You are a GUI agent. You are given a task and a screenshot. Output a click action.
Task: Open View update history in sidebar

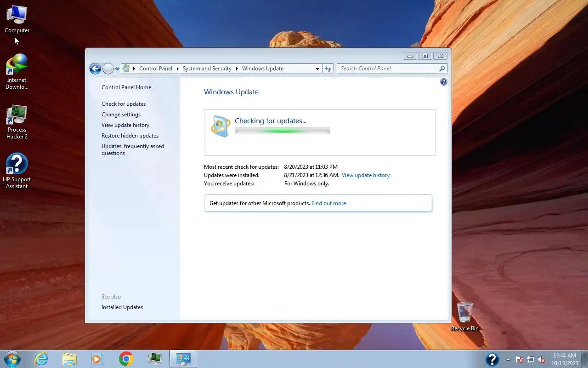[x=125, y=125]
